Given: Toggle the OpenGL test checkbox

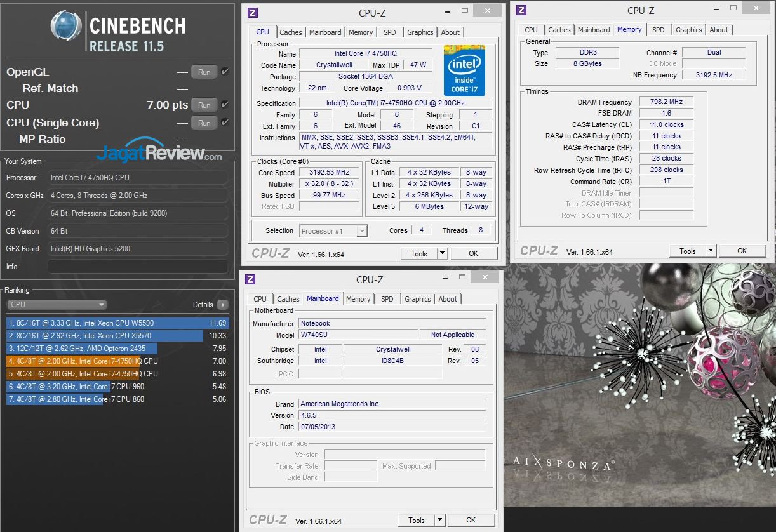Looking at the screenshot, I should (225, 72).
